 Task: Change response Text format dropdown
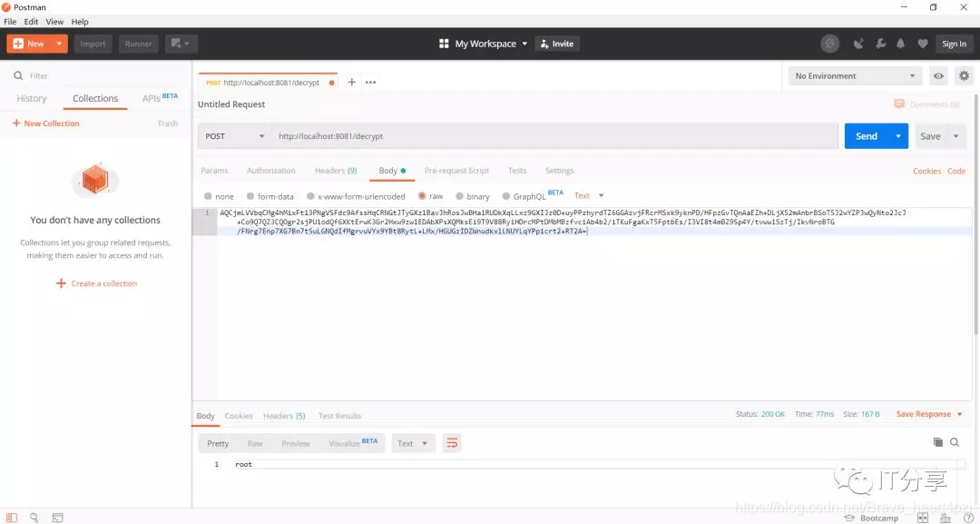[413, 443]
